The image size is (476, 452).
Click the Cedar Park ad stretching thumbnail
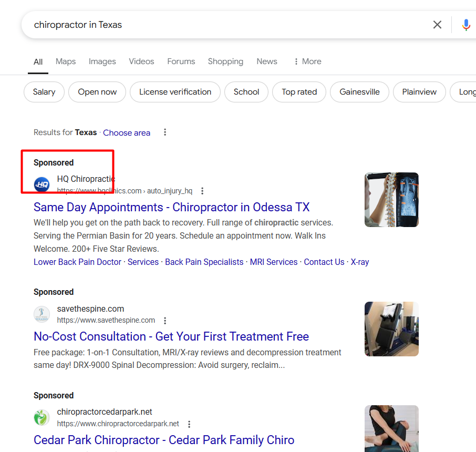391,428
